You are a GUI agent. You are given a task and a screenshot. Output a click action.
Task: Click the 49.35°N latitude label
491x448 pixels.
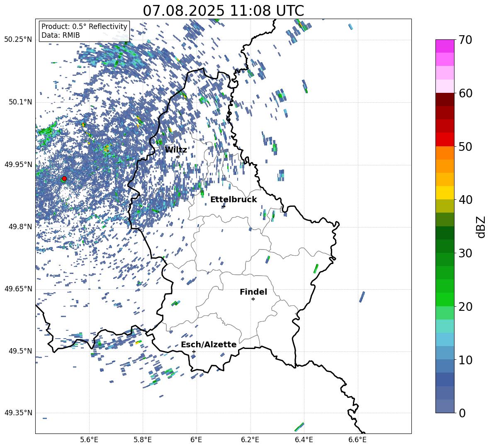18,413
